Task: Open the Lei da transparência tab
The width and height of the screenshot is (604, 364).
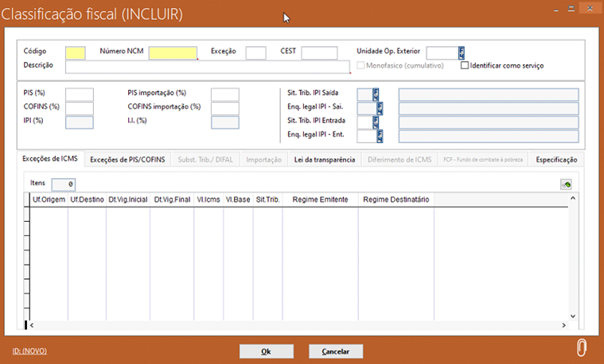Action: (324, 160)
